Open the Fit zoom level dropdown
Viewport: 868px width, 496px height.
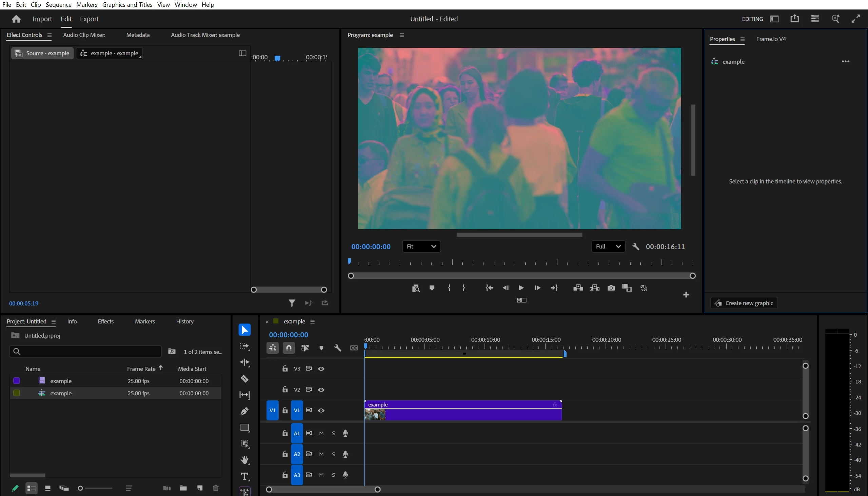click(421, 246)
